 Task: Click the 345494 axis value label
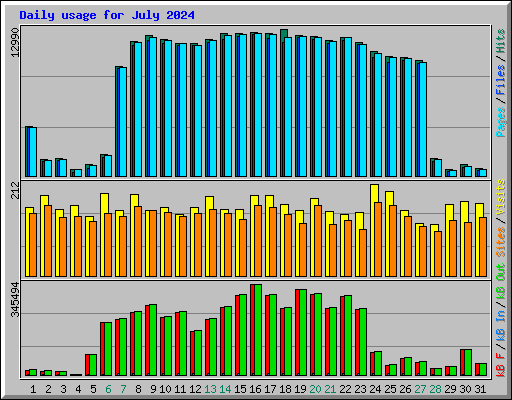point(15,300)
